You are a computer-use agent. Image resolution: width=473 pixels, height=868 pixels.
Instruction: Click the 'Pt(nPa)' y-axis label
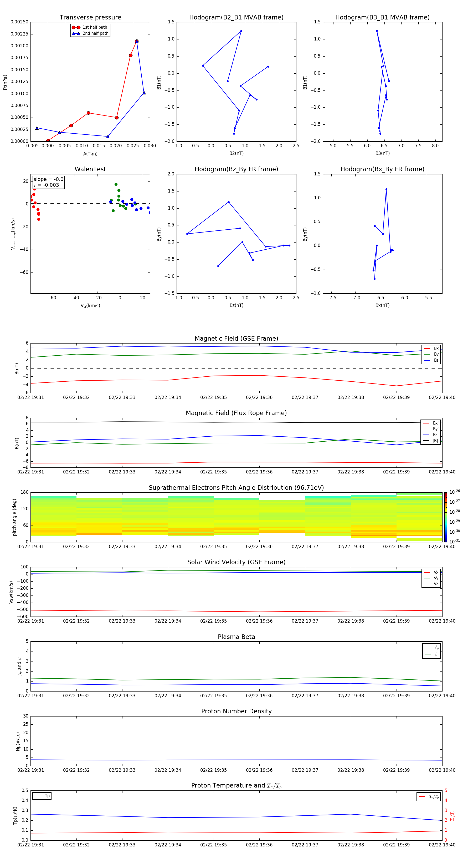coord(5,82)
